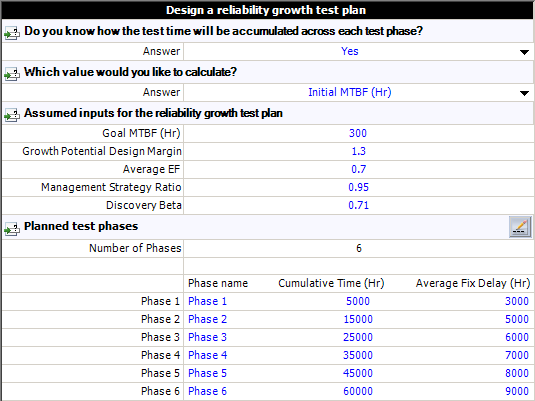Select the Initial MTBF (Hr) answer field
Viewport: 535px width, 401px height.
pos(358,92)
